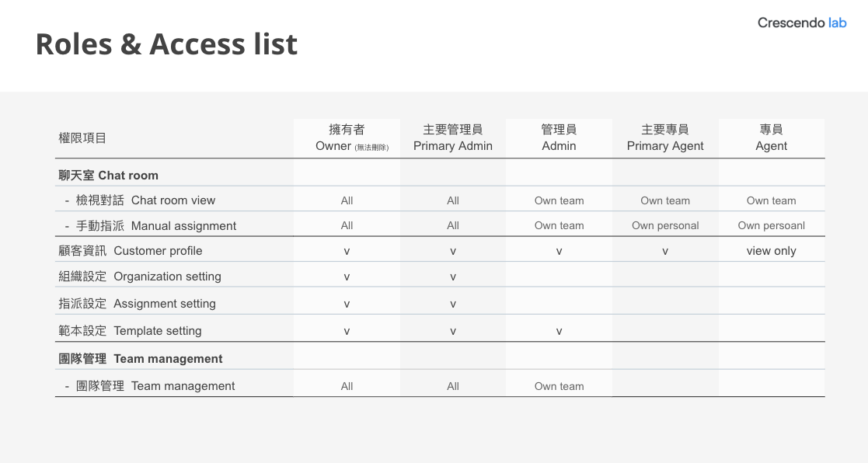Select the Primary Agent column header
Image resolution: width=868 pixels, height=463 pixels.
pos(665,138)
